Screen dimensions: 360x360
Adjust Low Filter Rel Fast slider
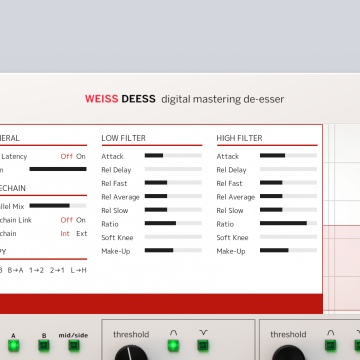pos(173,182)
